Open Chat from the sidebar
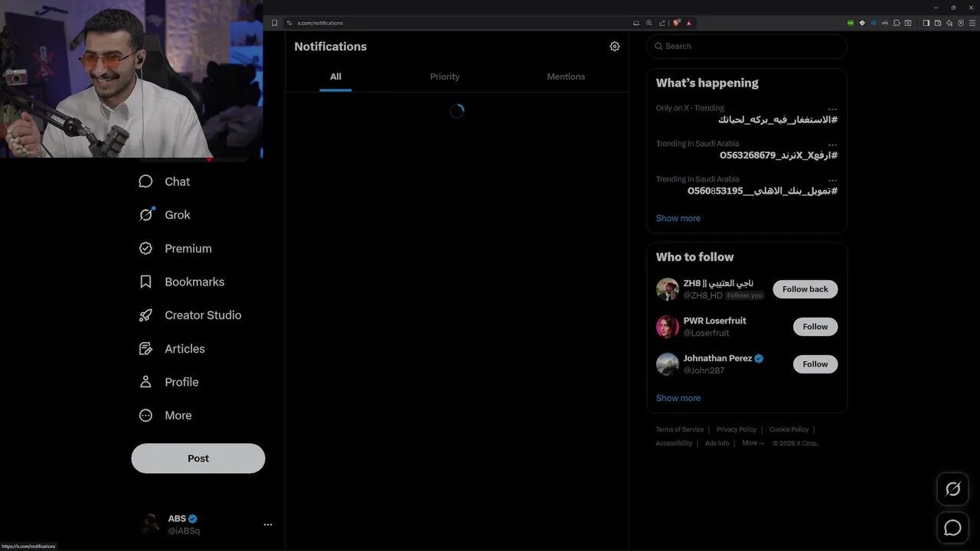980x551 pixels. (165, 181)
